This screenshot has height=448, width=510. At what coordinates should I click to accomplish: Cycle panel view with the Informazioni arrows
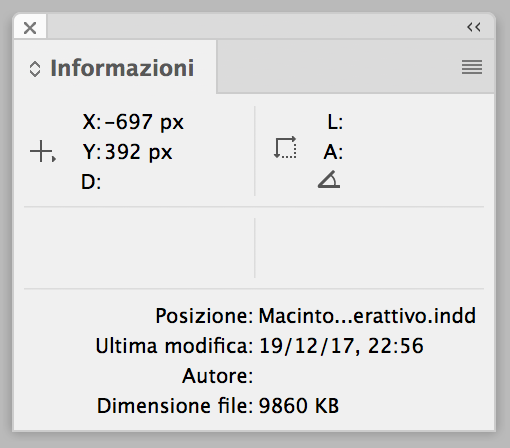click(x=35, y=69)
